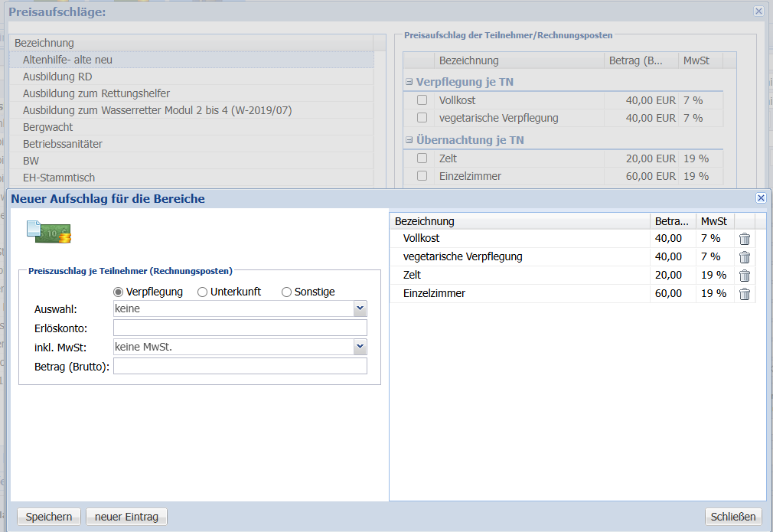
Task: Click the money document icon
Action: point(48,232)
